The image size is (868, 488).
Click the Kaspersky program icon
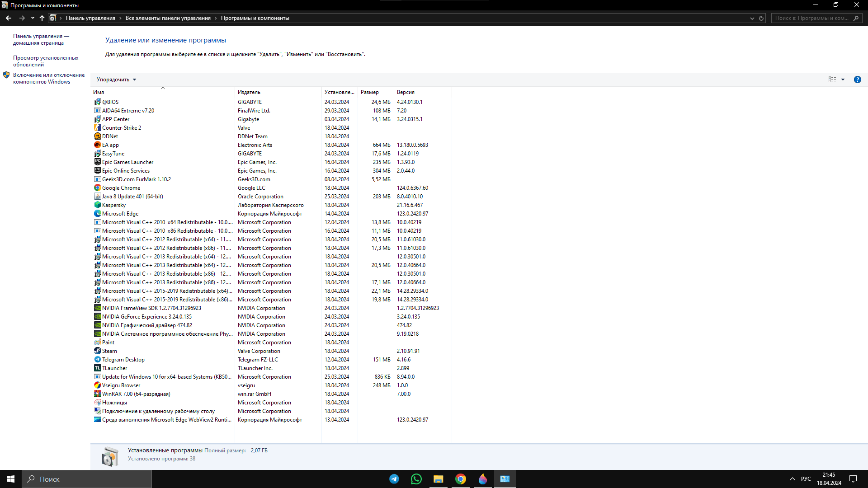pyautogui.click(x=97, y=205)
